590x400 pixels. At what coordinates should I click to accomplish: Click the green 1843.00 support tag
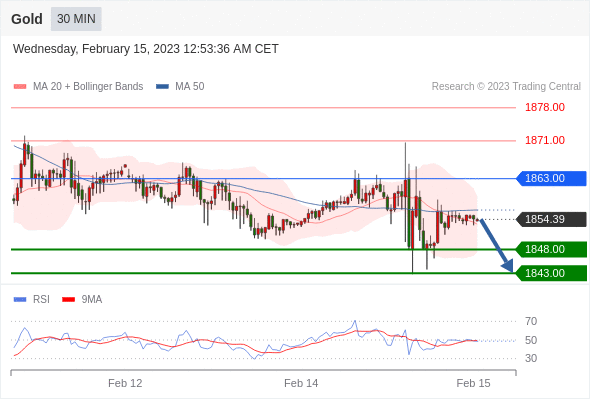551,273
